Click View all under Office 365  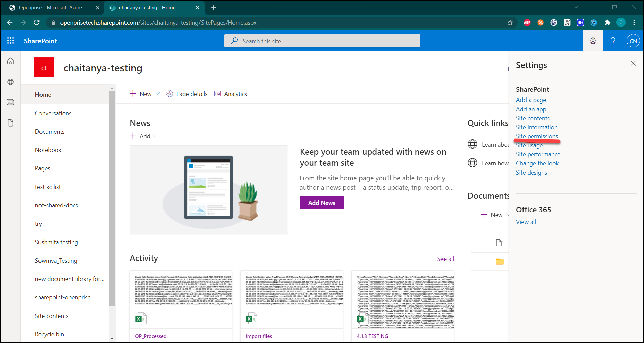point(526,222)
